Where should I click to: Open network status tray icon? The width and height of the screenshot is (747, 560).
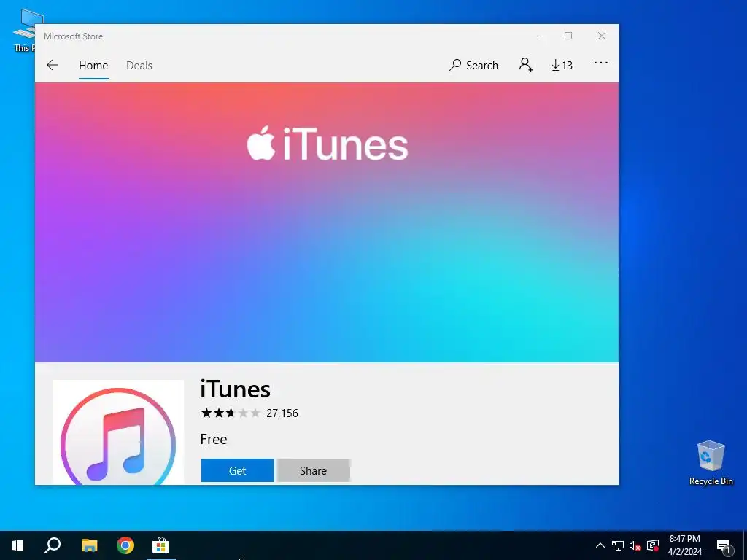point(618,545)
